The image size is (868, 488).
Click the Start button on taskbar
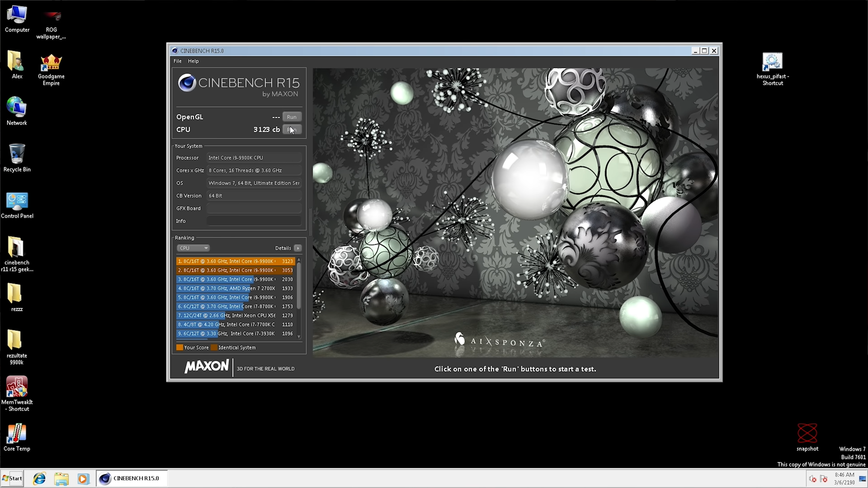12,479
